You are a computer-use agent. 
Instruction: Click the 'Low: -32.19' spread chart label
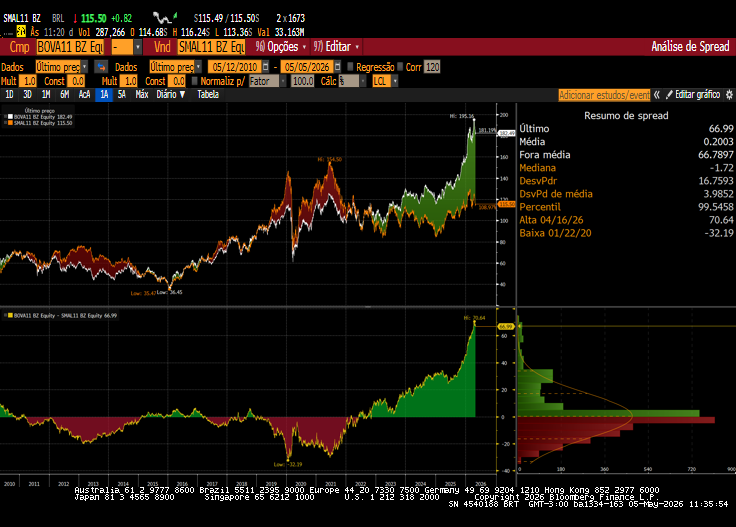pos(288,464)
